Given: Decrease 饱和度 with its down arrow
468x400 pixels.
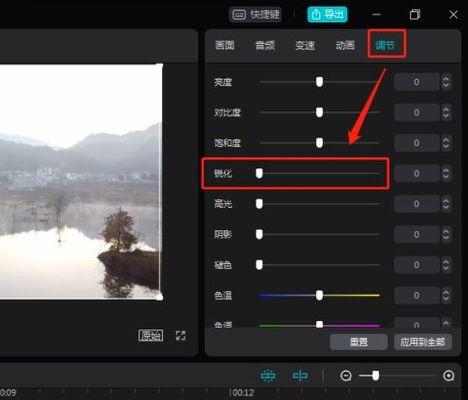Looking at the screenshot, I should click(446, 147).
